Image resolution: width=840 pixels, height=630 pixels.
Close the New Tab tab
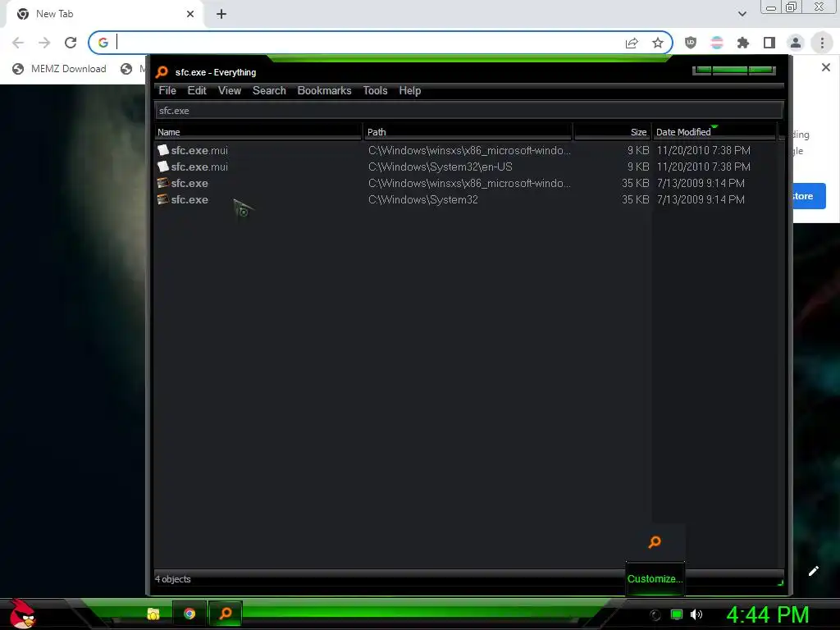190,14
